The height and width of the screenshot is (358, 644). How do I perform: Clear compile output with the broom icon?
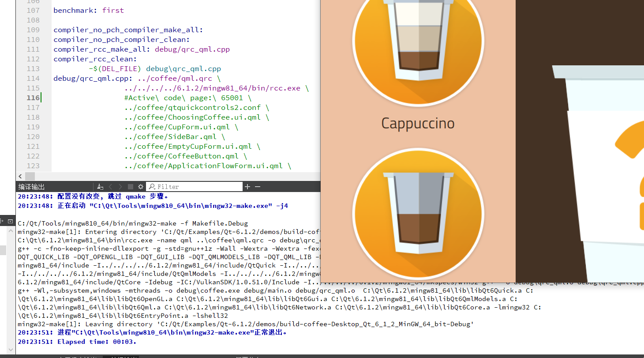click(100, 186)
